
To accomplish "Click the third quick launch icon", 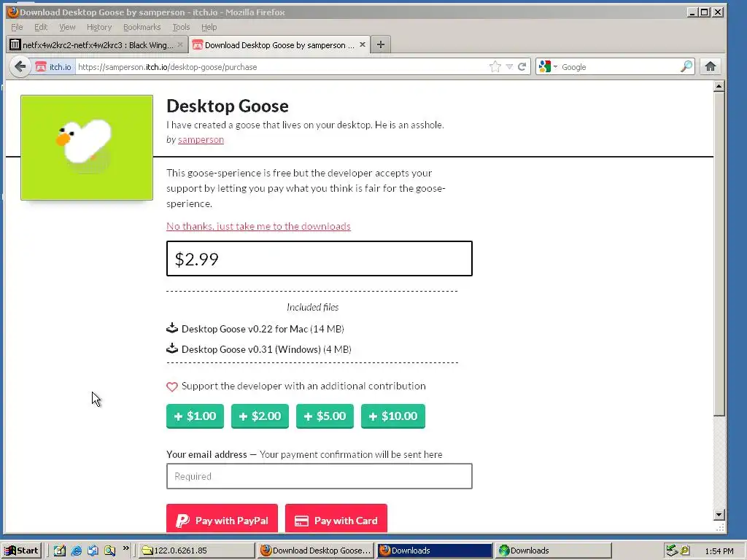I will click(93, 551).
